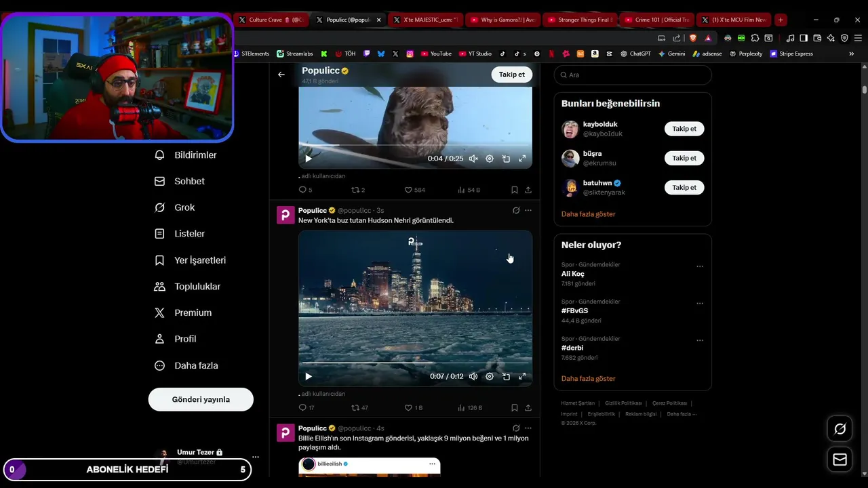The height and width of the screenshot is (488, 868).
Task: Open account menu dots beside Umur Tezer
Action: (256, 457)
